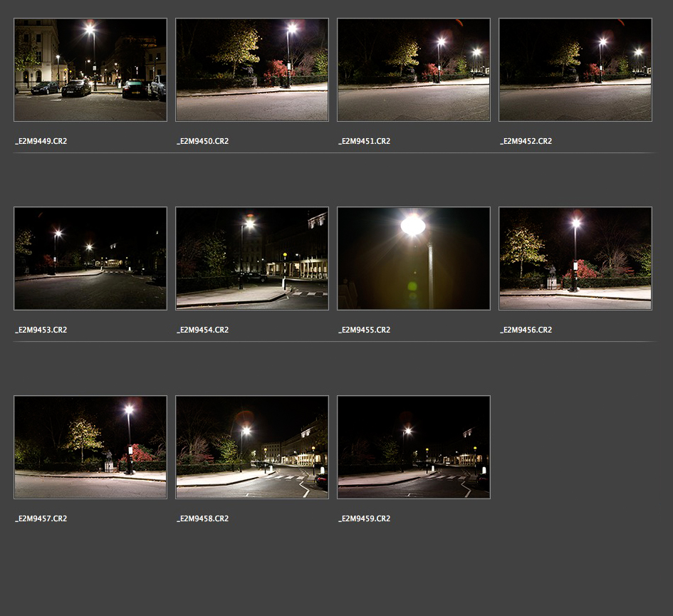Click the filename label _E2M9457.CR2
The height and width of the screenshot is (616, 673).
(x=41, y=518)
